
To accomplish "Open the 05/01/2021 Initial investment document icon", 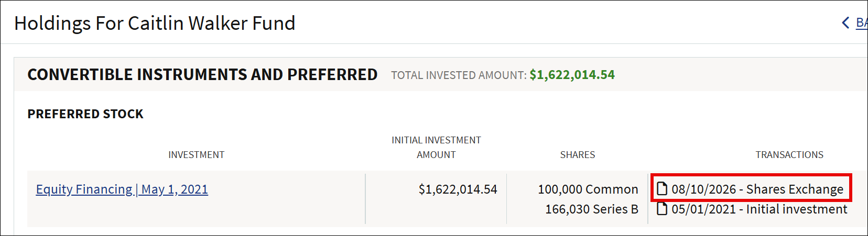I will click(663, 209).
